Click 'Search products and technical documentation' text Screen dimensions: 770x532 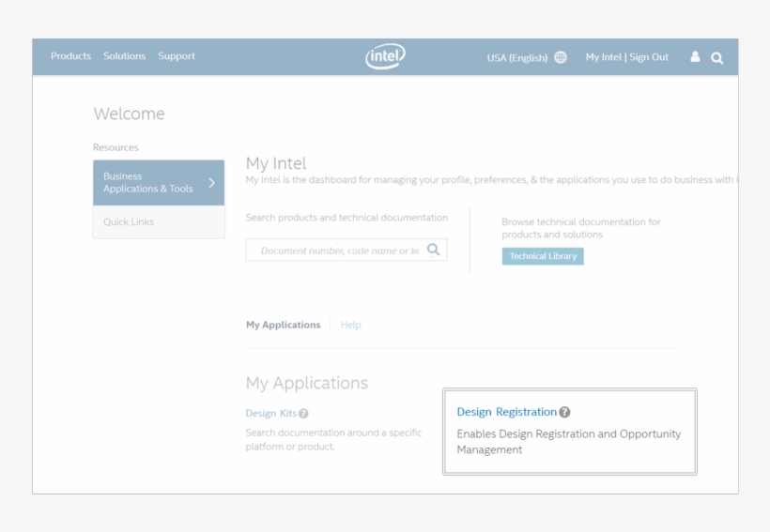tap(346, 218)
